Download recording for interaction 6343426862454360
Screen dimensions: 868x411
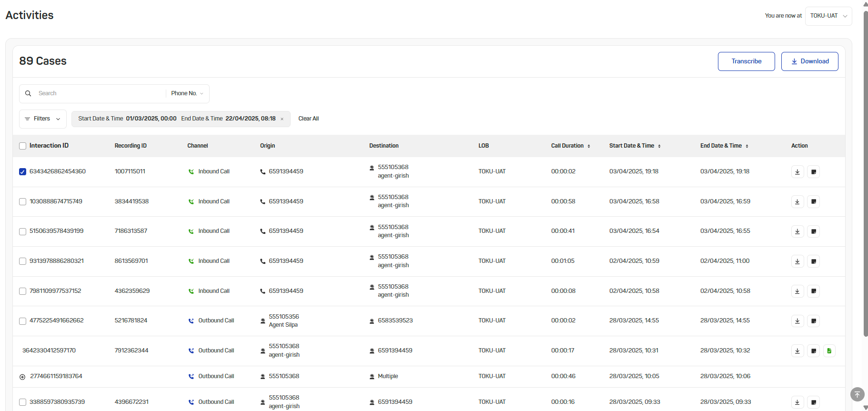tap(797, 172)
